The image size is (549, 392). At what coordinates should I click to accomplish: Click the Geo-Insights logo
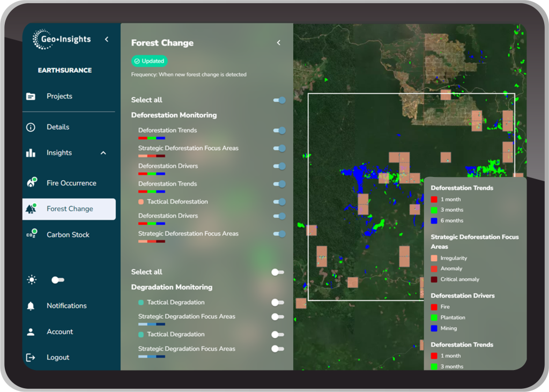[x=62, y=39]
